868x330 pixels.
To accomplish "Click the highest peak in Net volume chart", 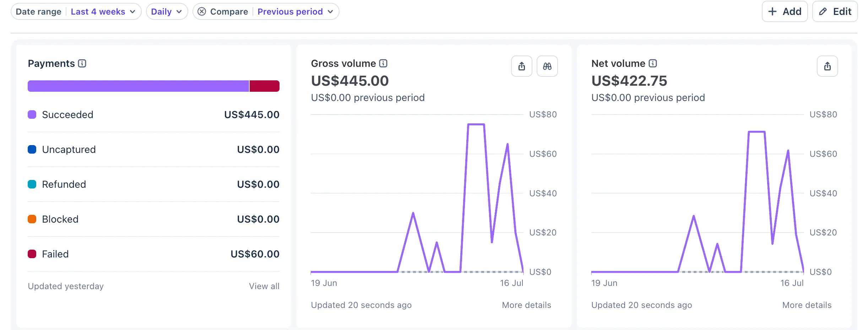I will (x=756, y=132).
